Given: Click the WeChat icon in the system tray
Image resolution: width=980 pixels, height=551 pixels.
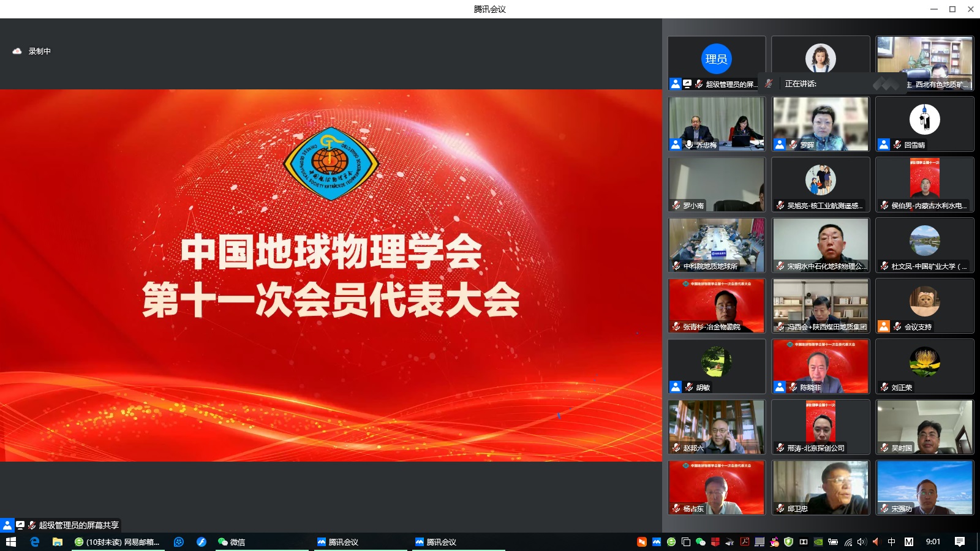Looking at the screenshot, I should point(701,542).
